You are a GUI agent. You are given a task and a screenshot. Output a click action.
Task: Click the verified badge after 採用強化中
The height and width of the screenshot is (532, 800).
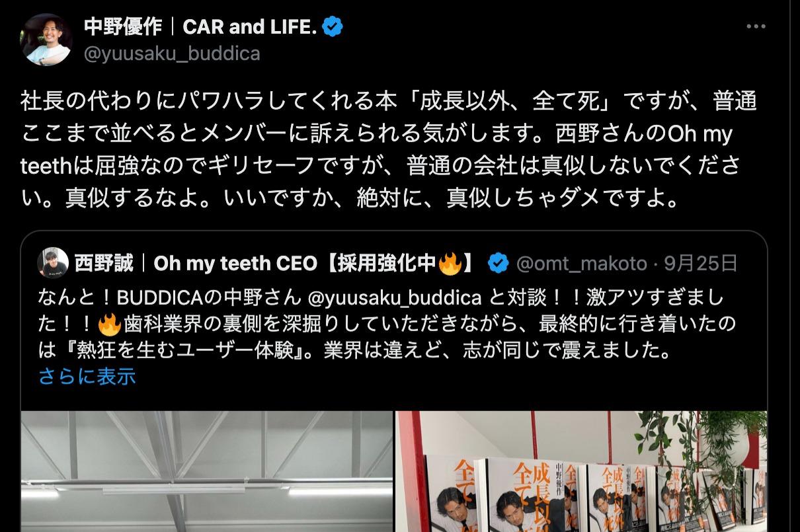point(497,264)
